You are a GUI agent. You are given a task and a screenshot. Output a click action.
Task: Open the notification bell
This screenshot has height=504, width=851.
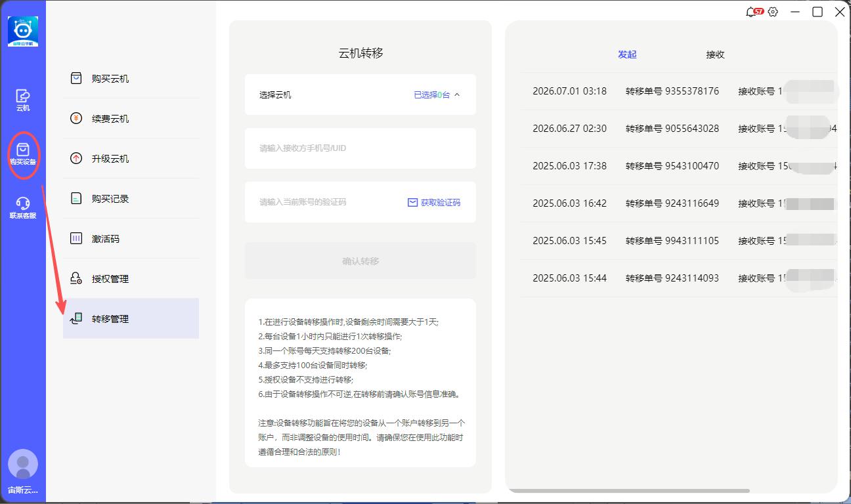(x=751, y=12)
